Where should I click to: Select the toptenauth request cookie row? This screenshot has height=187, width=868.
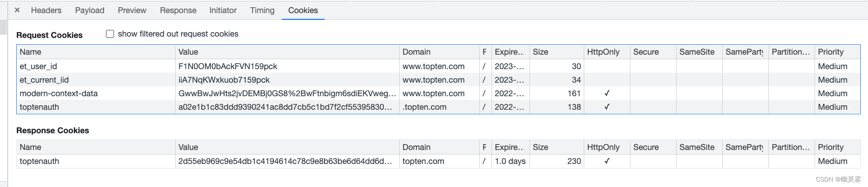pos(439,107)
